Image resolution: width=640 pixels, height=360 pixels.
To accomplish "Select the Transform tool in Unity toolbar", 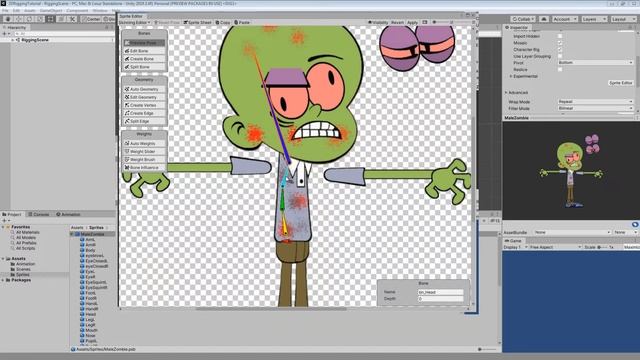I will [x=61, y=19].
